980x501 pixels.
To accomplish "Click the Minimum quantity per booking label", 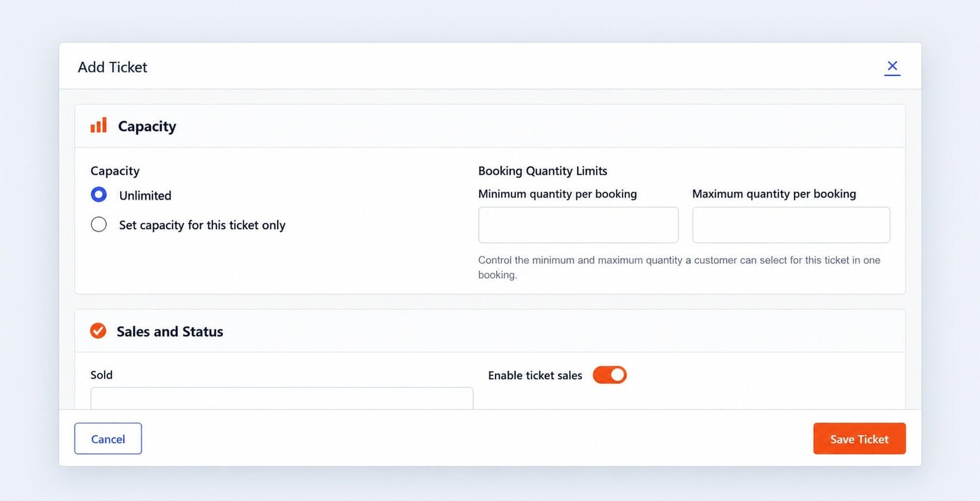I will (557, 194).
